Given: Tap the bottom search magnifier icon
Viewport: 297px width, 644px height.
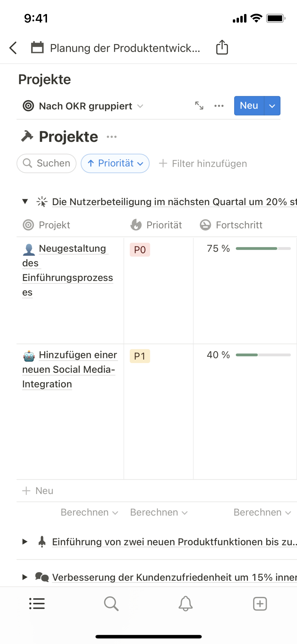Looking at the screenshot, I should 111,604.
